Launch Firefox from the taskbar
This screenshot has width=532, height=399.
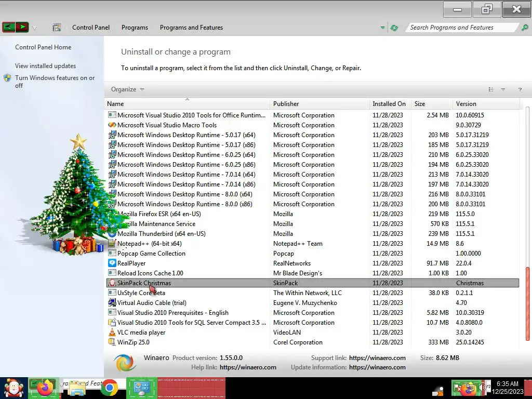pos(46,388)
